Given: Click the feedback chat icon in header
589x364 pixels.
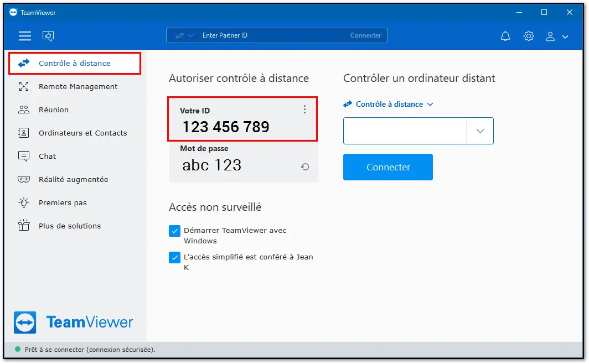Looking at the screenshot, I should coord(48,35).
